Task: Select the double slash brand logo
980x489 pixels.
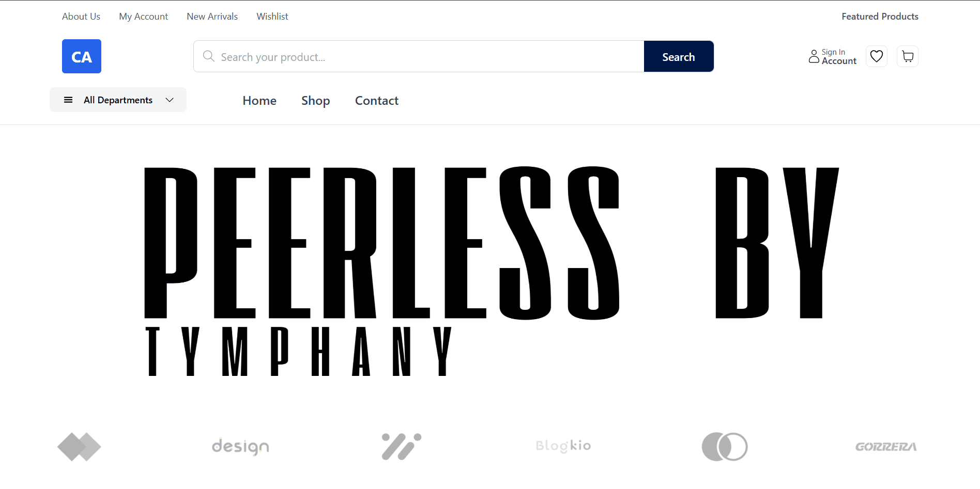Action: click(402, 447)
